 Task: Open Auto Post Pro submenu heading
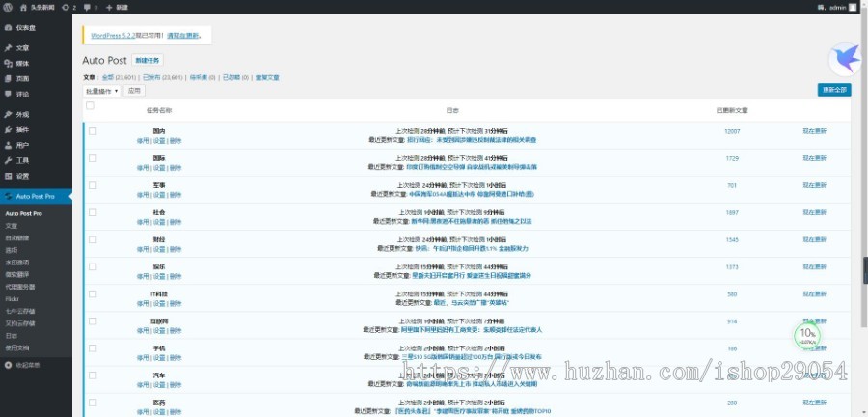pyautogui.click(x=24, y=213)
